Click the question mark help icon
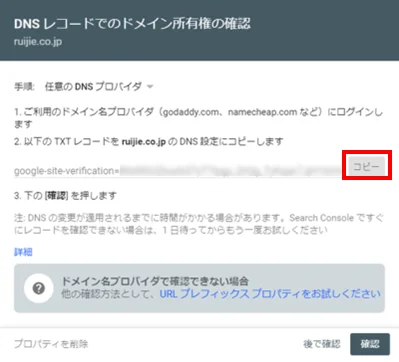The height and width of the screenshot is (362, 399). pyautogui.click(x=39, y=288)
